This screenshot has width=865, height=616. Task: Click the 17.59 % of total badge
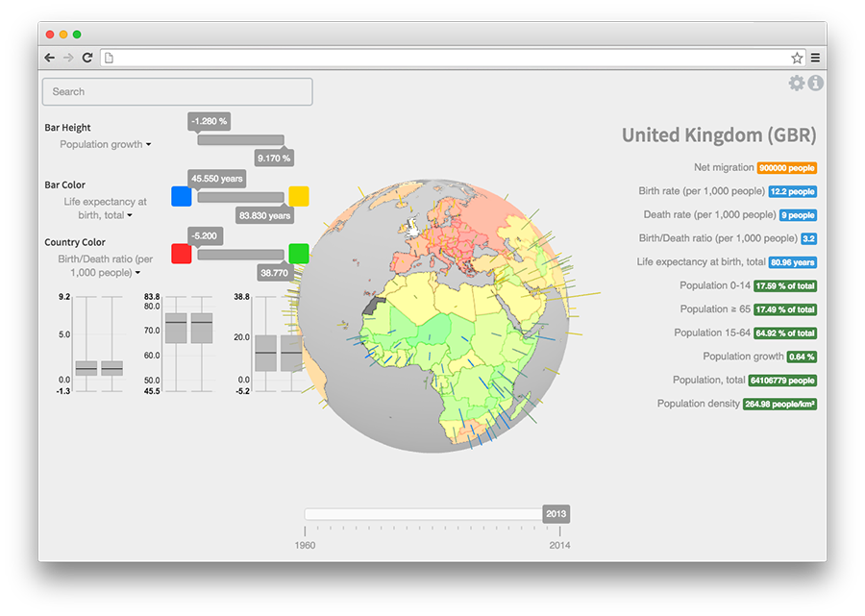[785, 286]
